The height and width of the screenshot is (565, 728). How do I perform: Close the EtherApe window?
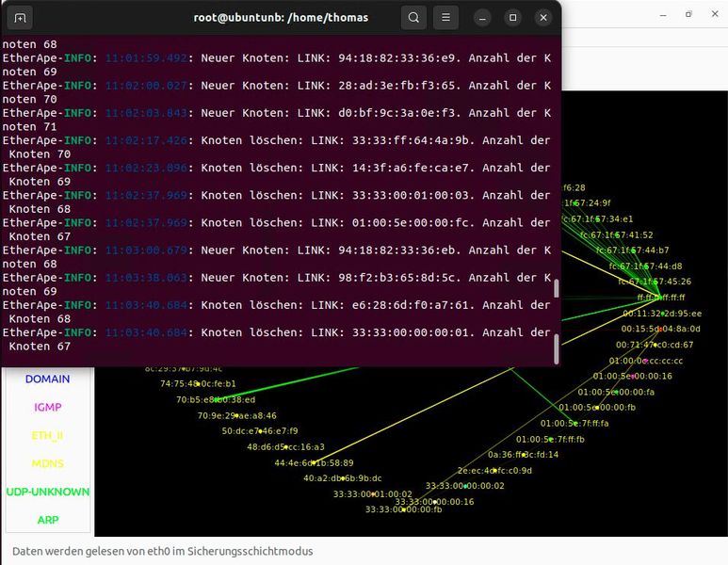pyautogui.click(x=715, y=14)
